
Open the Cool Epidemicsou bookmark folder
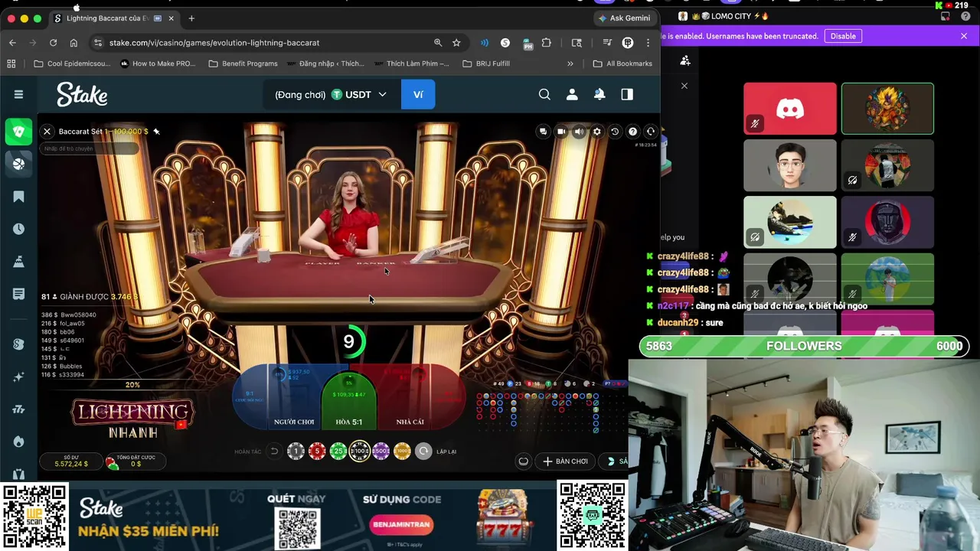point(72,64)
